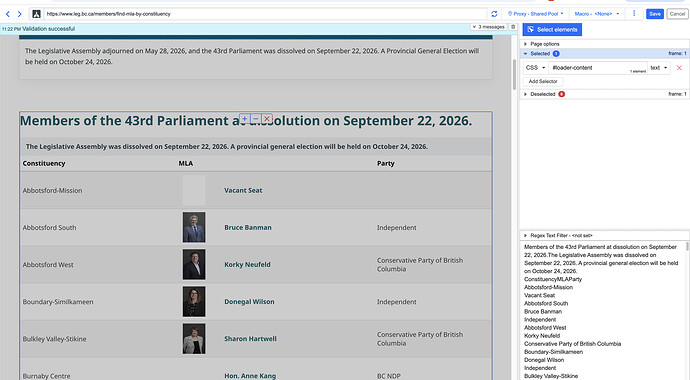Open the Proxy - Shared Pool dropdown
The height and width of the screenshot is (380, 690).
(536, 14)
